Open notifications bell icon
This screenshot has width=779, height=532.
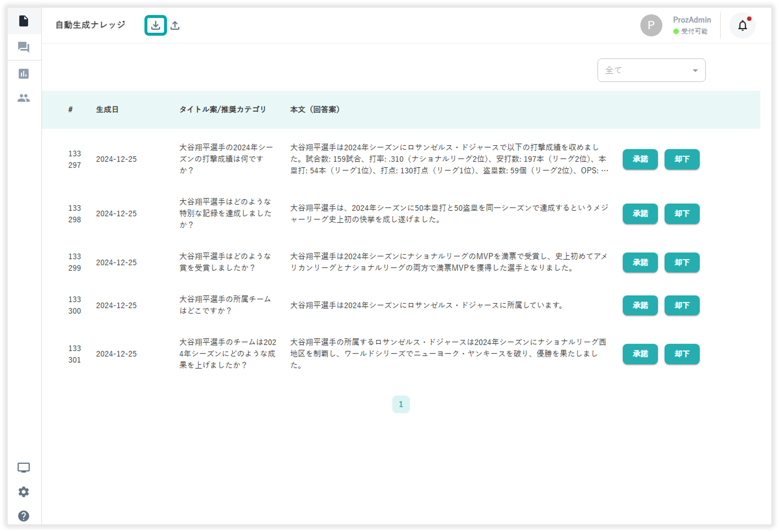click(x=742, y=25)
